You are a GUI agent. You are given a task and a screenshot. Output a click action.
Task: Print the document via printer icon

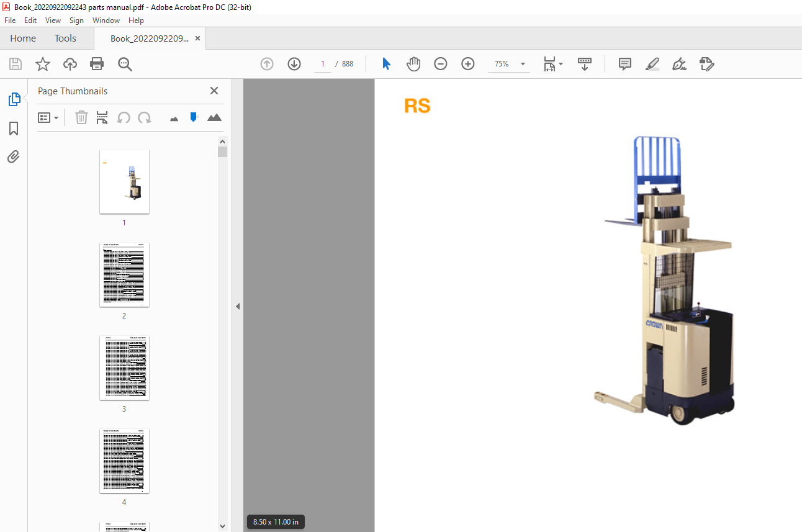(x=97, y=64)
